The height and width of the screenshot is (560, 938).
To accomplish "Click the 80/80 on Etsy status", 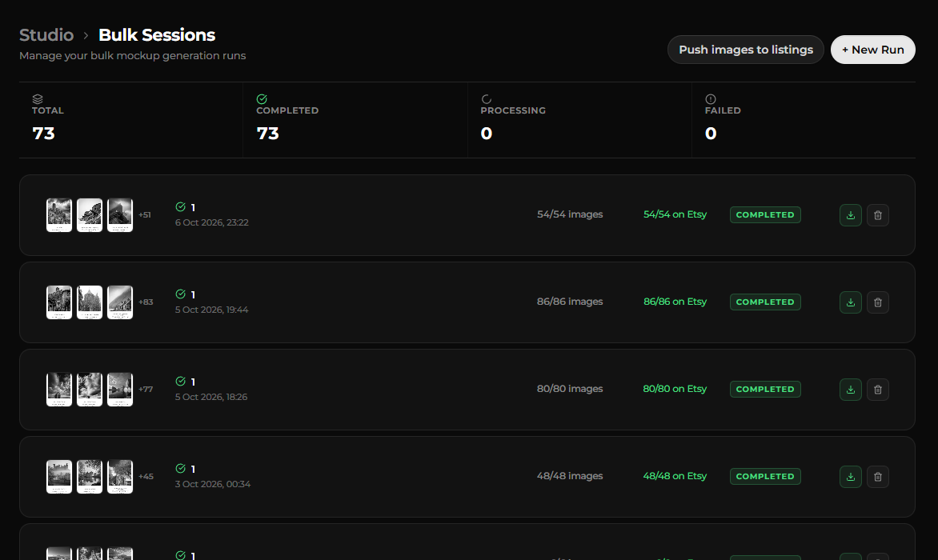I will (x=675, y=389).
